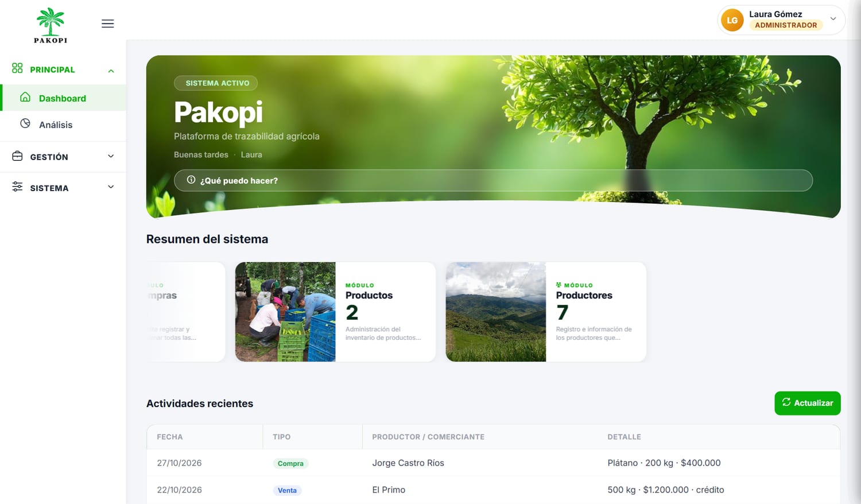861x504 pixels.
Task: Click the Productos count number 2
Action: pos(352,312)
